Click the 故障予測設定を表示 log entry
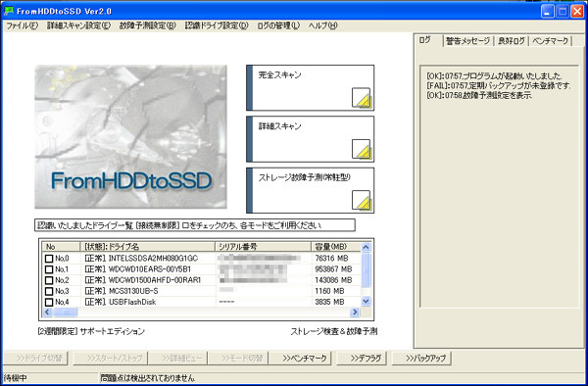Image resolution: width=588 pixels, height=386 pixels. pyautogui.click(x=479, y=96)
